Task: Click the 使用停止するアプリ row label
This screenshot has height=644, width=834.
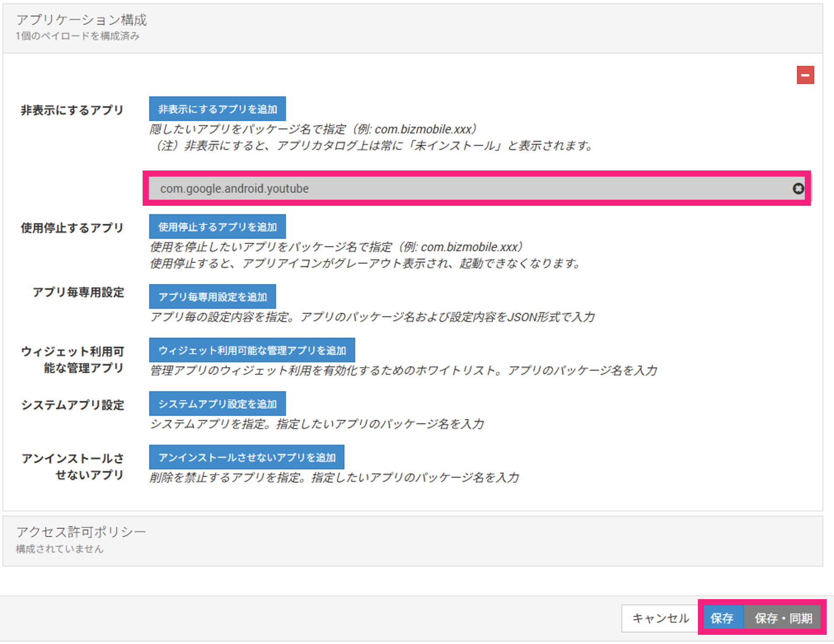Action: [x=72, y=228]
